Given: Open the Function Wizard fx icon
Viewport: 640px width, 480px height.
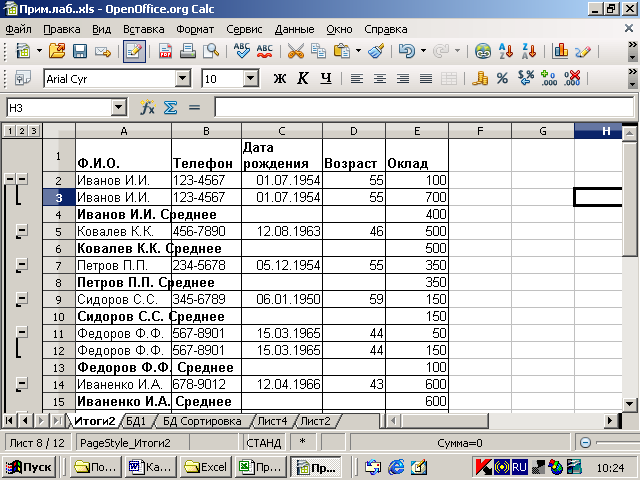Looking at the screenshot, I should (x=147, y=108).
